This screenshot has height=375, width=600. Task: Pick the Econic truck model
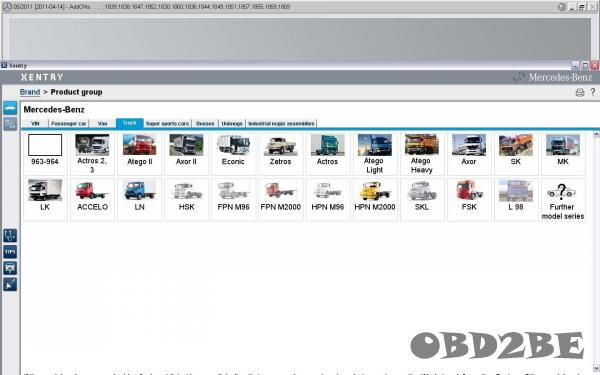tap(233, 154)
